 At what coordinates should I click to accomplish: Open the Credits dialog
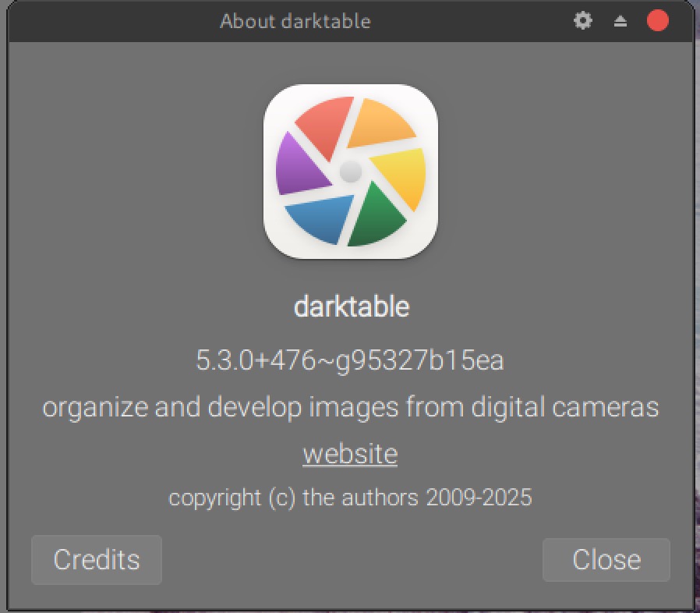[97, 560]
